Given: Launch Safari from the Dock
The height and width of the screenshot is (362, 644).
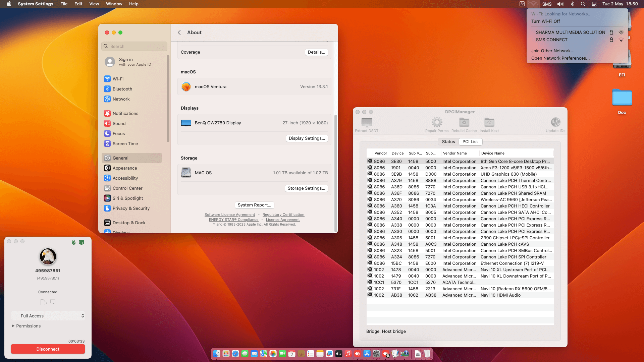Looking at the screenshot, I should (x=235, y=354).
